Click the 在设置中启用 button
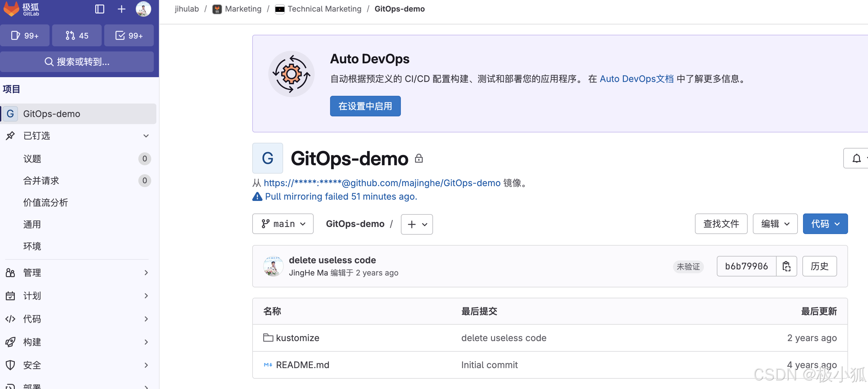 [365, 106]
